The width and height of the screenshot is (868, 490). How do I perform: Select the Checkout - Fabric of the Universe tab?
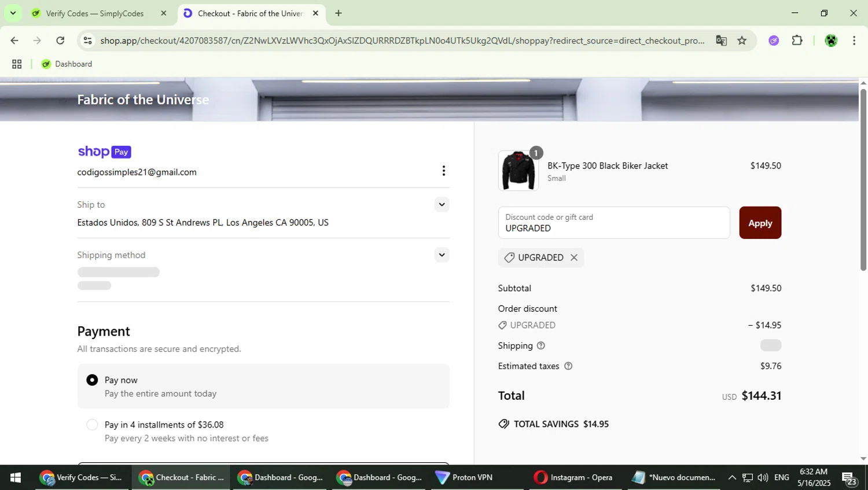coord(251,13)
